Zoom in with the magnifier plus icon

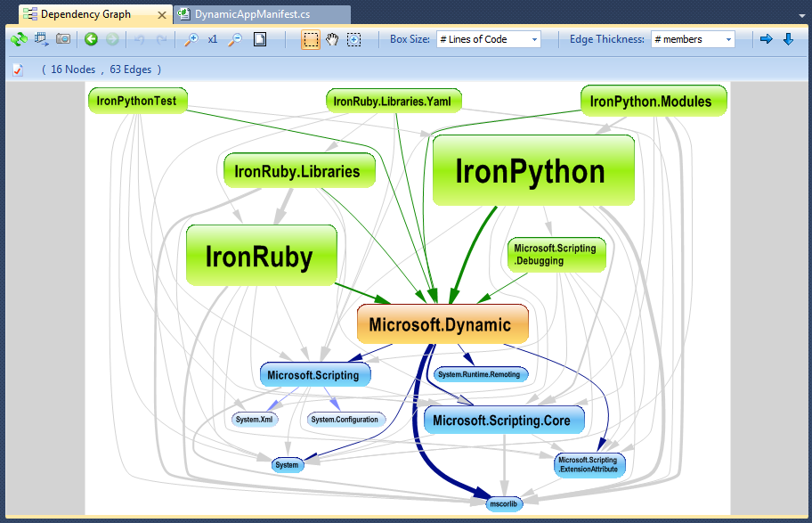(x=191, y=39)
